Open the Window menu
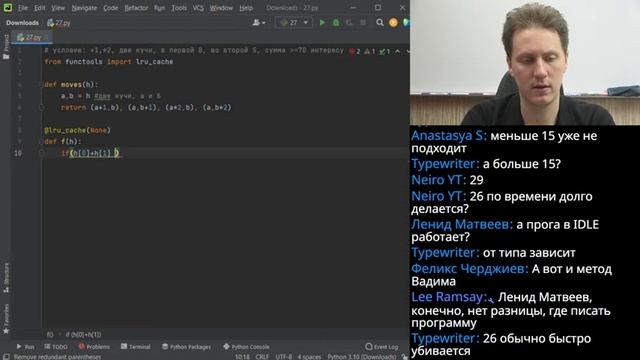Viewport: 640px width, 360px height. (x=221, y=8)
